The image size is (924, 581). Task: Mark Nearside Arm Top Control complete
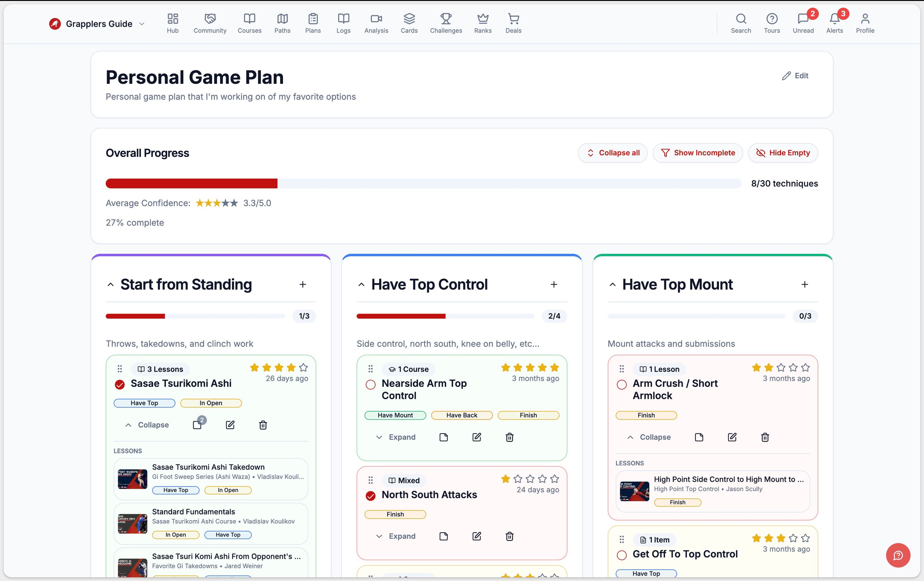[x=371, y=384]
